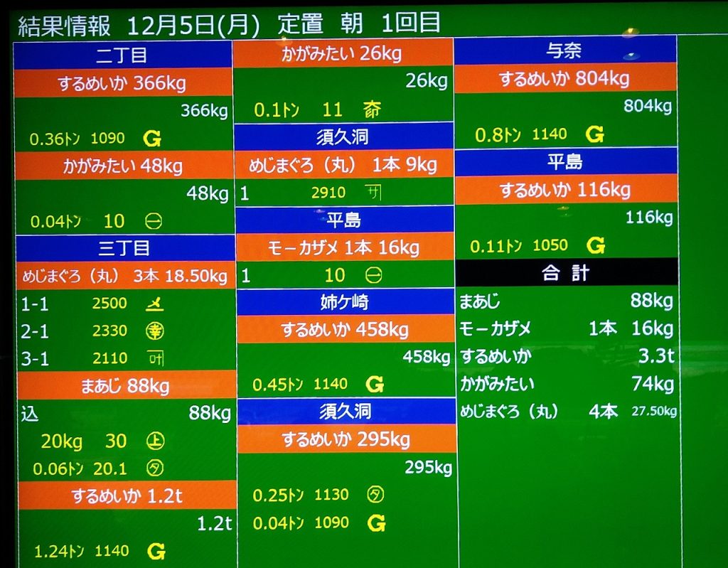This screenshot has width=728, height=568.
Task: Open the 与奈 section header
Action: (564, 50)
